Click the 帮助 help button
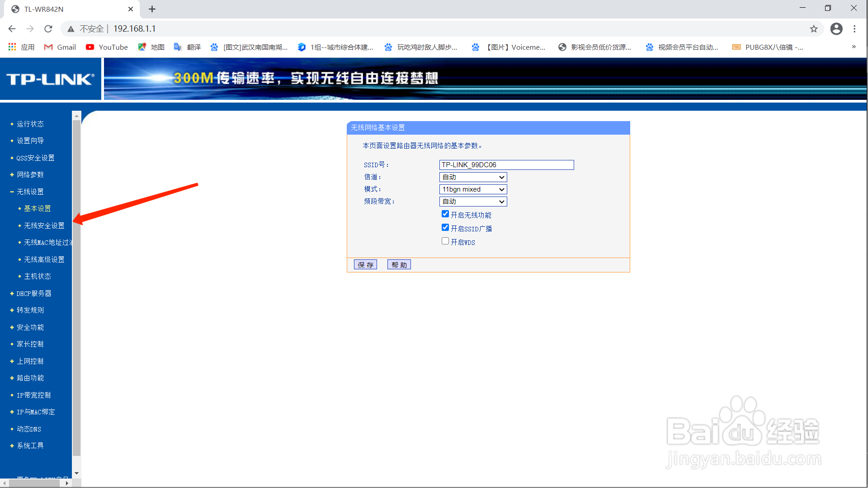 click(x=399, y=264)
